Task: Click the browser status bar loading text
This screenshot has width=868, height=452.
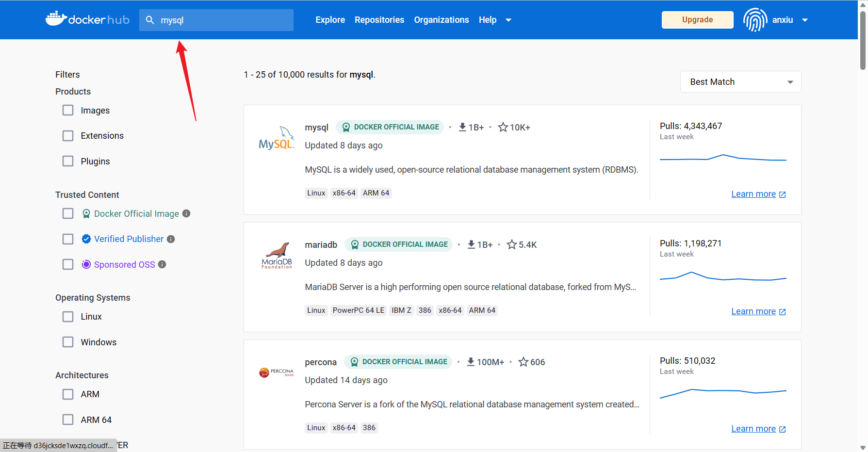Action: [58, 445]
